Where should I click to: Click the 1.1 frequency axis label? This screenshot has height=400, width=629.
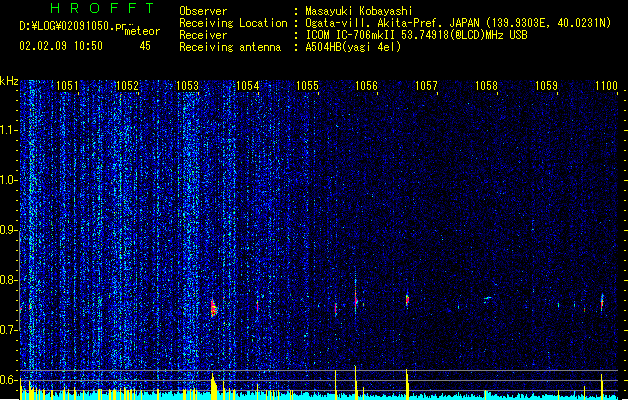tap(8, 130)
